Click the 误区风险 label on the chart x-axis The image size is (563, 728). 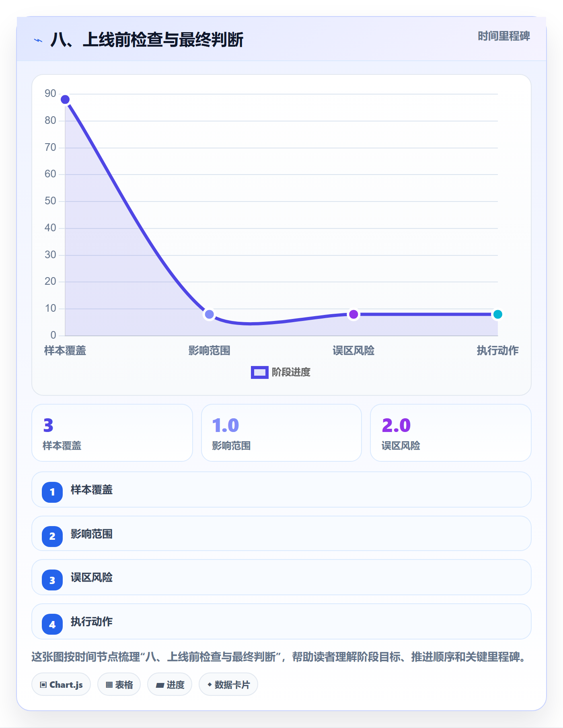click(353, 350)
